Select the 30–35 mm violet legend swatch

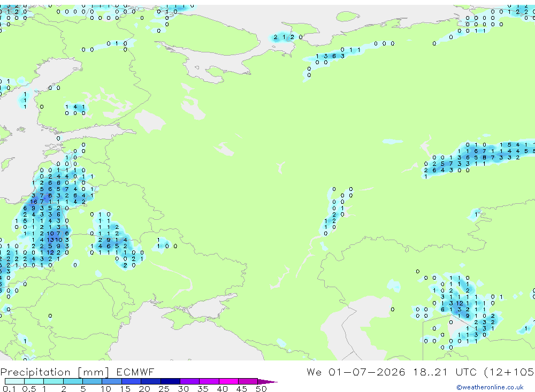[189, 381]
